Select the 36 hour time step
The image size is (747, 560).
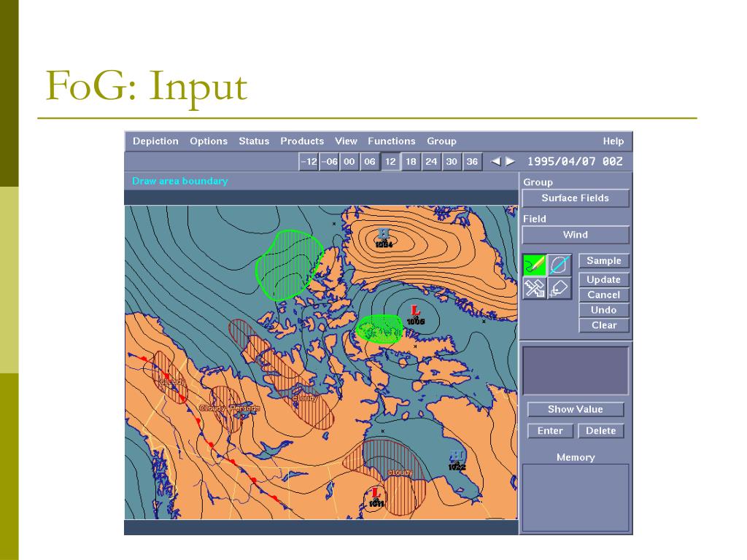pyautogui.click(x=472, y=161)
